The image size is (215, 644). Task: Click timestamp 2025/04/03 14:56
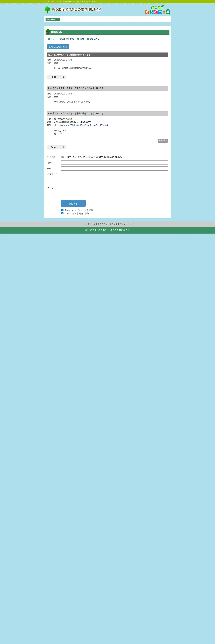(x=63, y=94)
